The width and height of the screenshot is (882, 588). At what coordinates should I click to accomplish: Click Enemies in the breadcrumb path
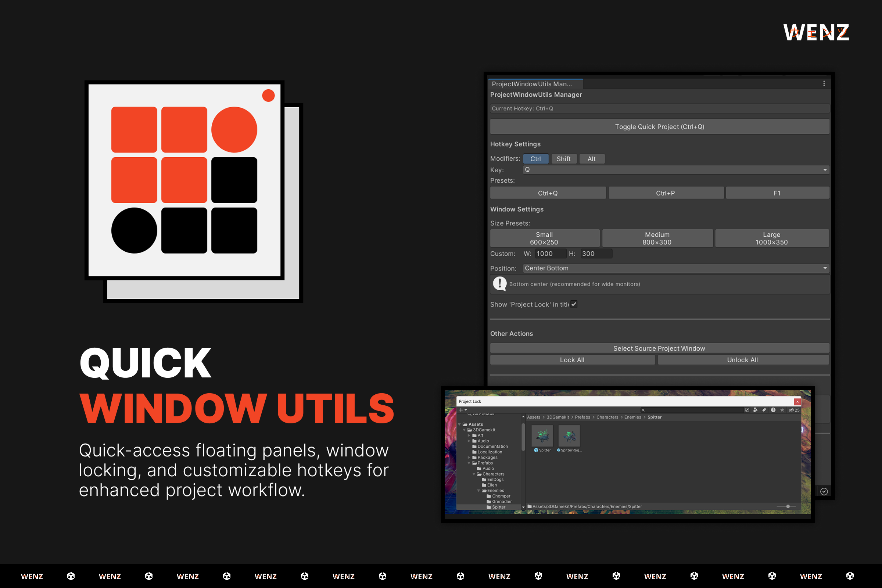(632, 417)
